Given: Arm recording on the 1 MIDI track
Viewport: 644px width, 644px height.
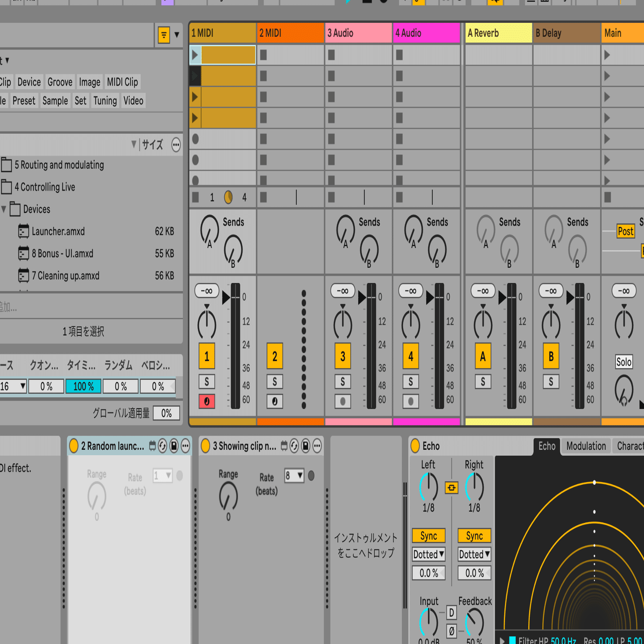Looking at the screenshot, I should click(206, 401).
